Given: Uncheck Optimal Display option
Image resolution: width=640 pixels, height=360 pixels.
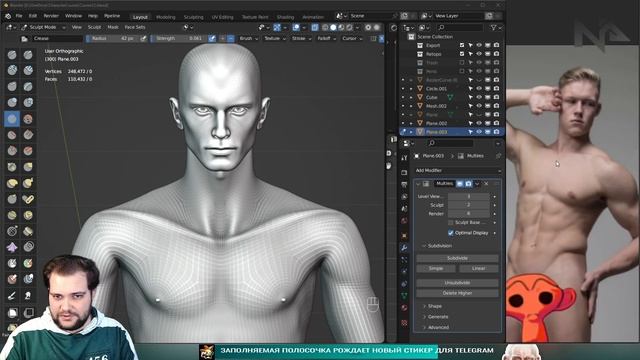Looking at the screenshot, I should (451, 233).
